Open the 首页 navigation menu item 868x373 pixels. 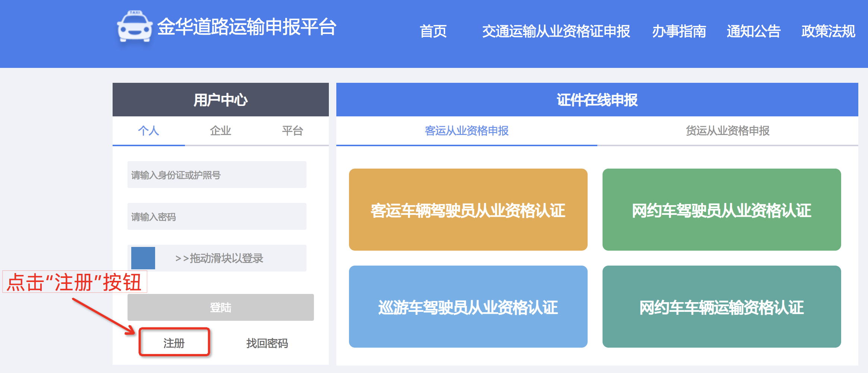pos(433,31)
